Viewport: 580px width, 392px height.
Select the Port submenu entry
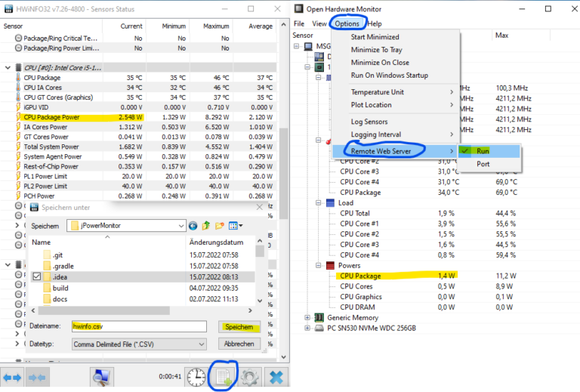click(489, 164)
